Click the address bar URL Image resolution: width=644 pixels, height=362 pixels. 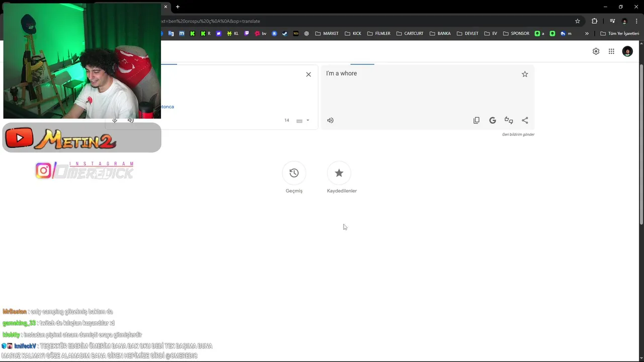(x=210, y=21)
